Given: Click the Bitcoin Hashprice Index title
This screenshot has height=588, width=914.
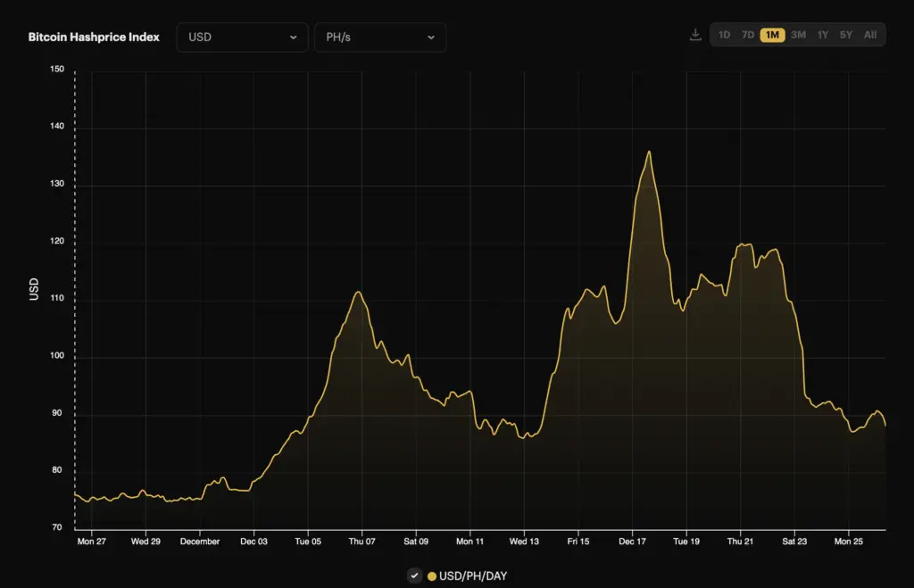Looking at the screenshot, I should click(x=92, y=37).
